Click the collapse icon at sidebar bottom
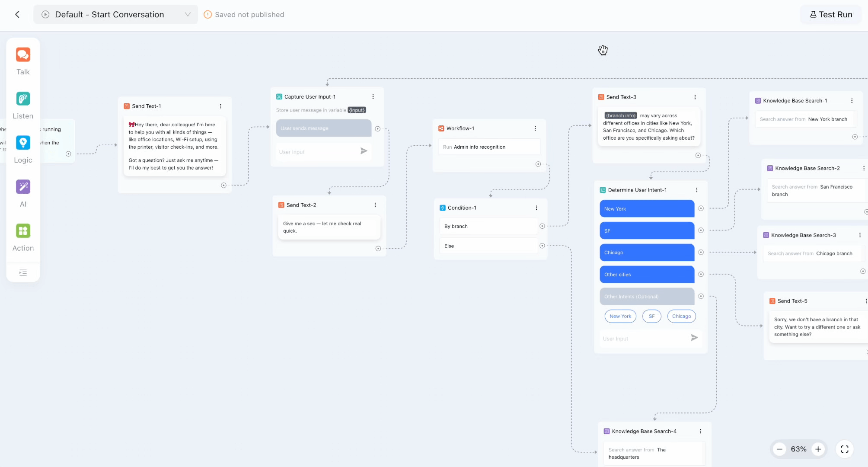 click(x=23, y=272)
